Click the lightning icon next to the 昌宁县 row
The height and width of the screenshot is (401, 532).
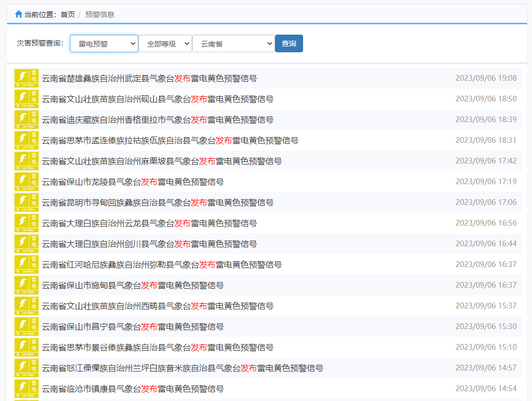coord(26,326)
